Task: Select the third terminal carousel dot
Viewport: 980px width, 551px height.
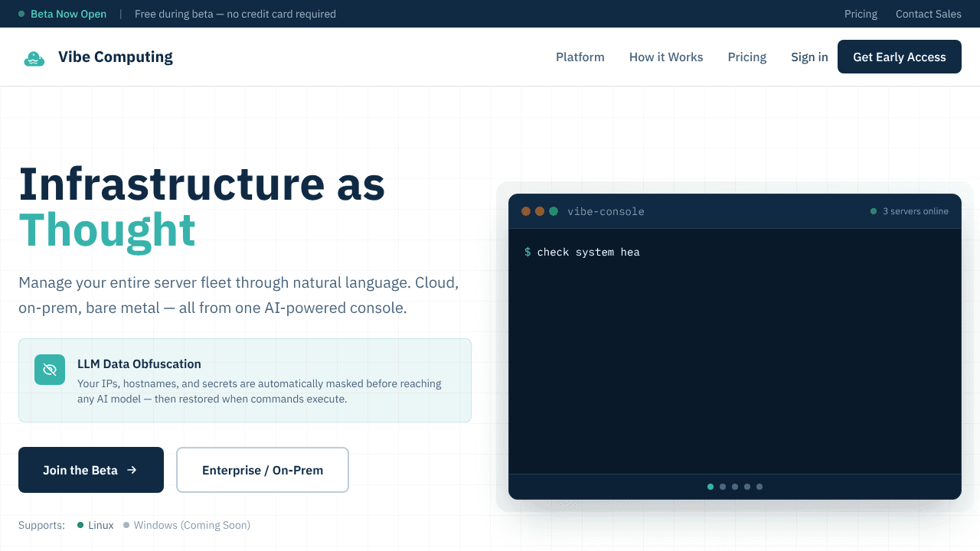Action: [x=735, y=487]
